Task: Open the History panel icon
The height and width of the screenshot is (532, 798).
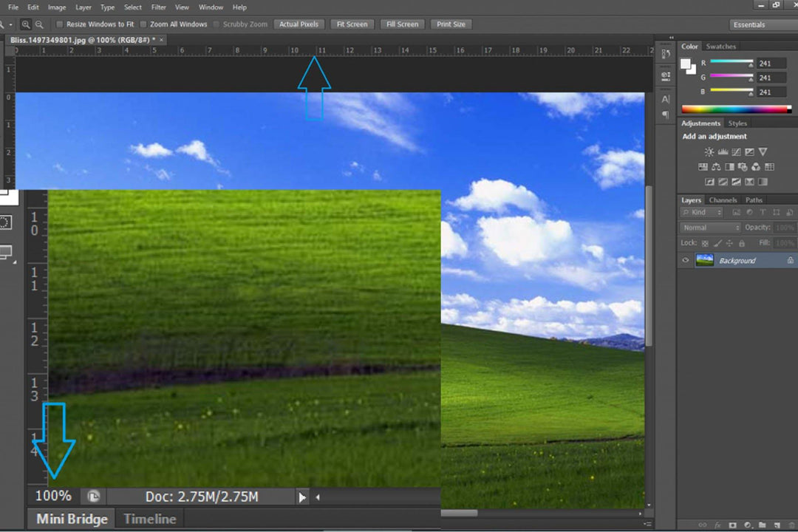Action: (x=666, y=54)
